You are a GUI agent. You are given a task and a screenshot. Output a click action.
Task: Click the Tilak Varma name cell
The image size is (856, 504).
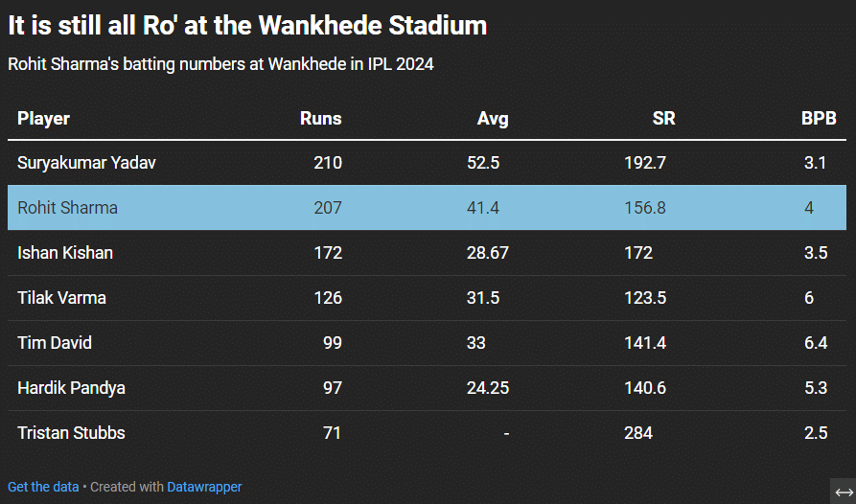point(61,298)
